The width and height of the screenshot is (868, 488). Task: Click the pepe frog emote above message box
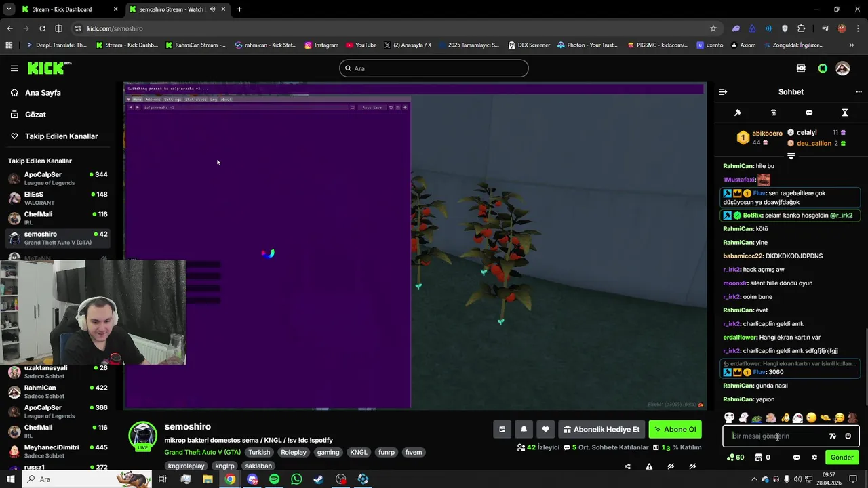(757, 418)
